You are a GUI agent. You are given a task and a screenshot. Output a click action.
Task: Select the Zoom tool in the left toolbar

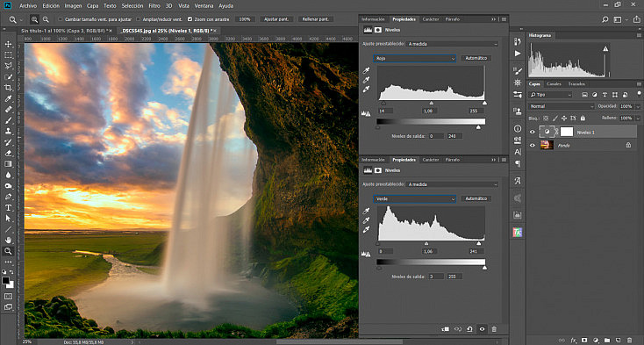tap(8, 251)
